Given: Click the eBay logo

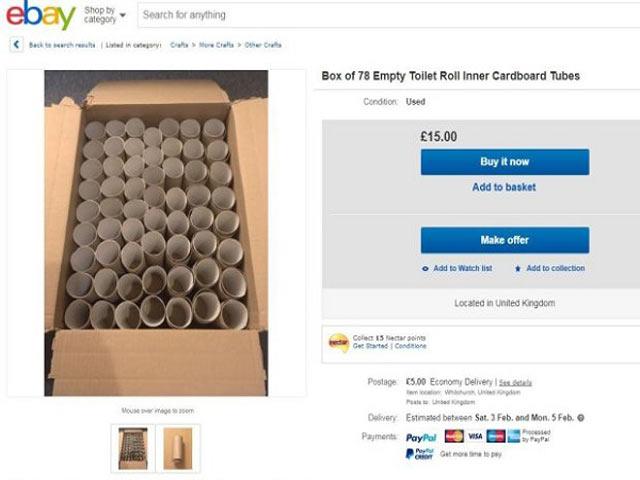Looking at the screenshot, I should 39,16.
